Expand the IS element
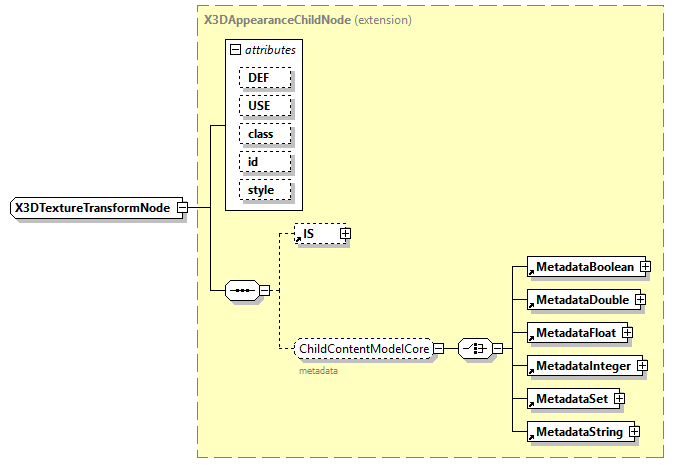This screenshot has height=465, width=674. point(345,233)
